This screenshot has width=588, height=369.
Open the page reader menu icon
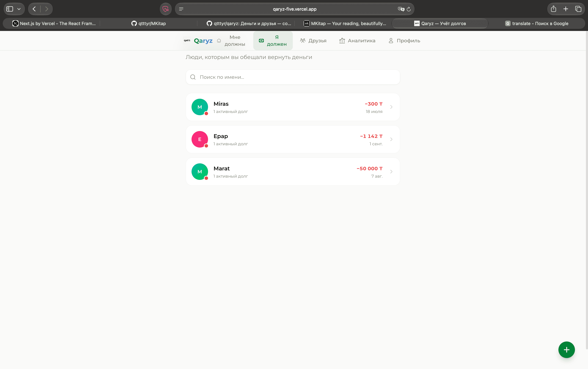[x=181, y=9]
